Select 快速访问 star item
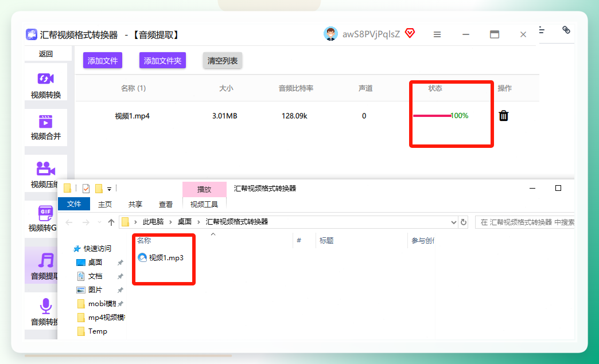This screenshot has height=364, width=599. 92,249
